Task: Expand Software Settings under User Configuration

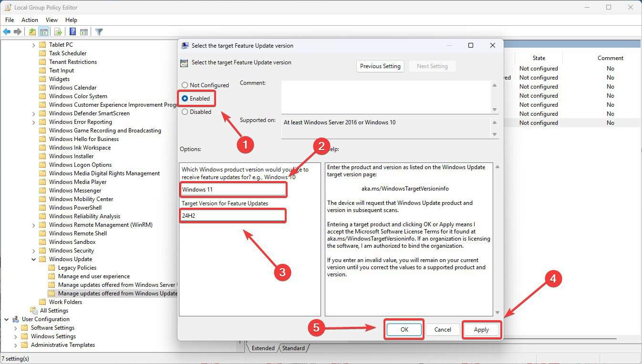Action: tap(15, 328)
